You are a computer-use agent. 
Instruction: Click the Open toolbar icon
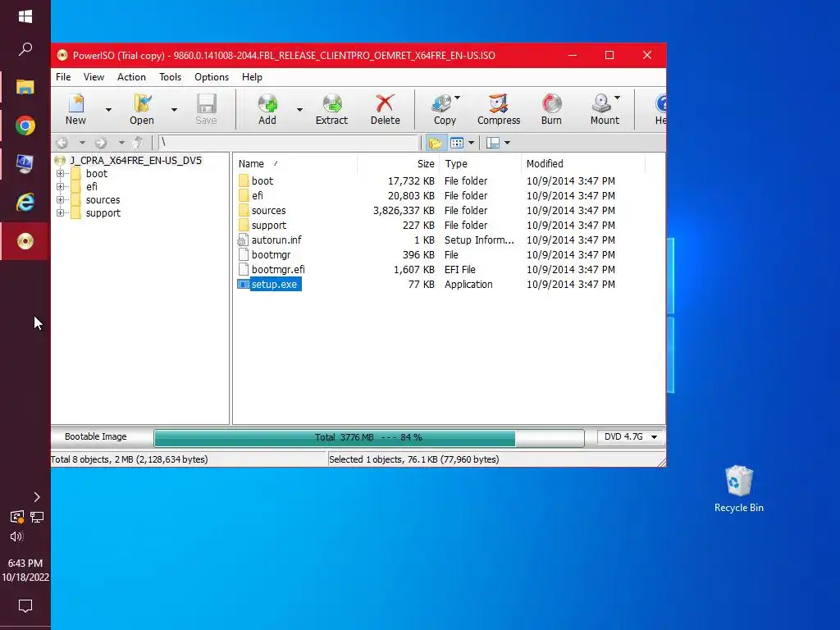[141, 109]
